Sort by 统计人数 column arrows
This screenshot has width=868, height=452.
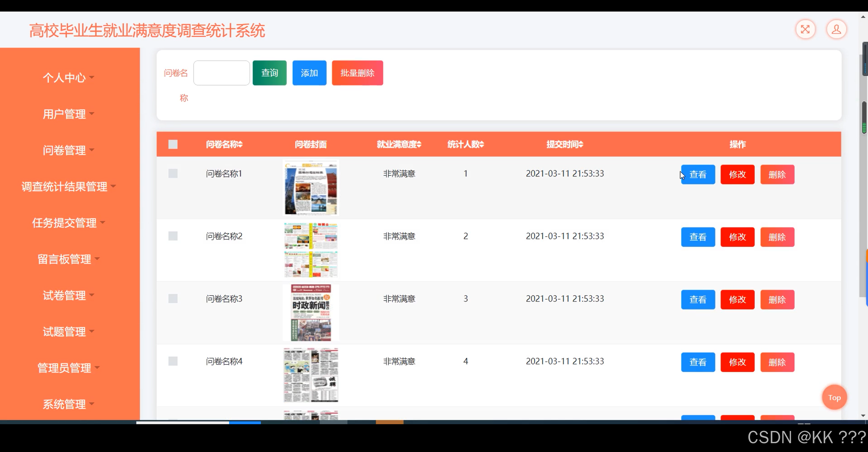click(x=482, y=145)
